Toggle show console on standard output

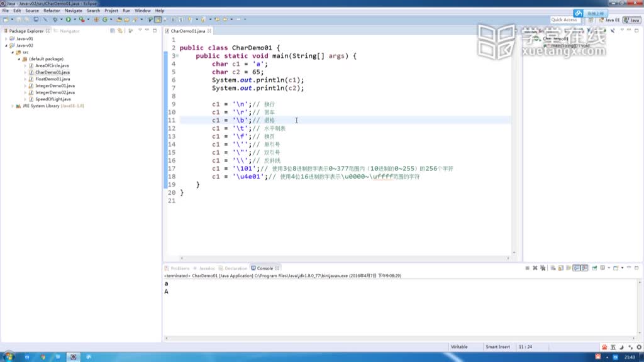tap(577, 268)
